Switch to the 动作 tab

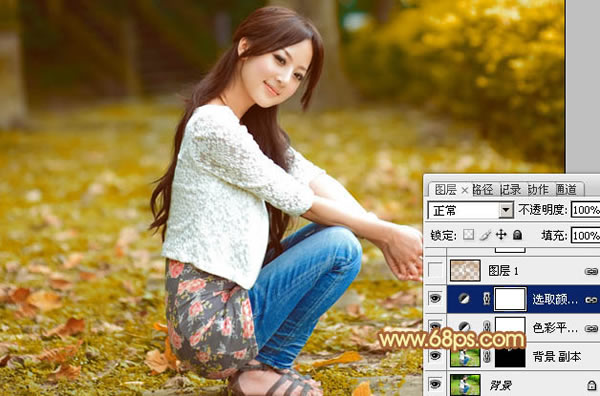pos(538,189)
